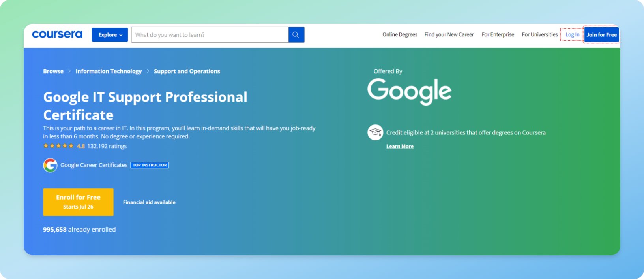Image resolution: width=644 pixels, height=279 pixels.
Task: Click the 'Offered By' label
Action: pos(388,71)
